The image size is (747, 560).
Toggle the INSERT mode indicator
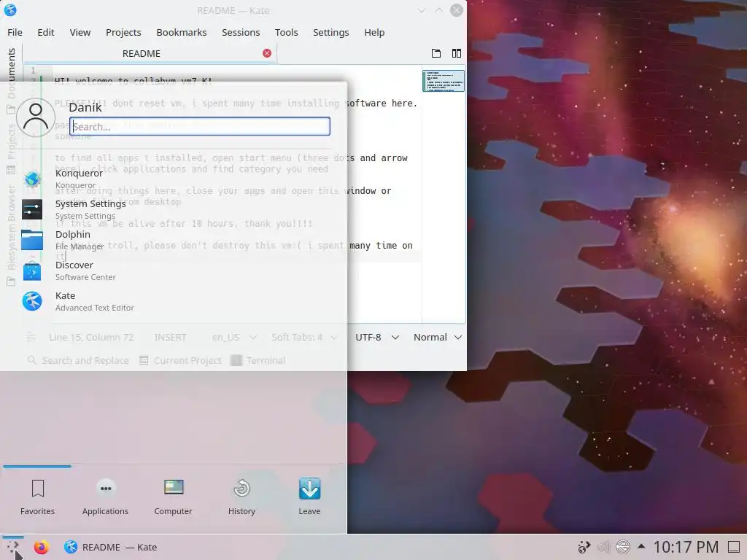[170, 337]
